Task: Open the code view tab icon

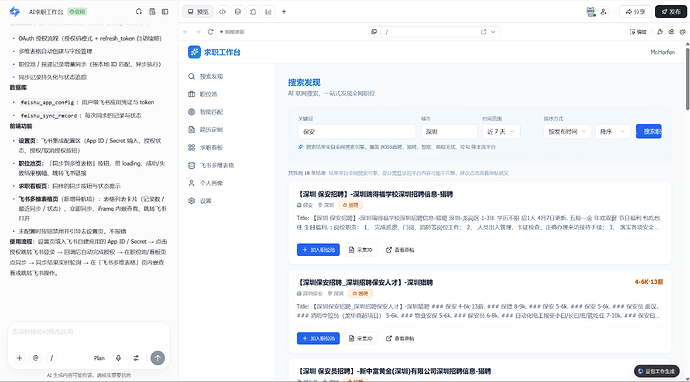Action: [223, 12]
